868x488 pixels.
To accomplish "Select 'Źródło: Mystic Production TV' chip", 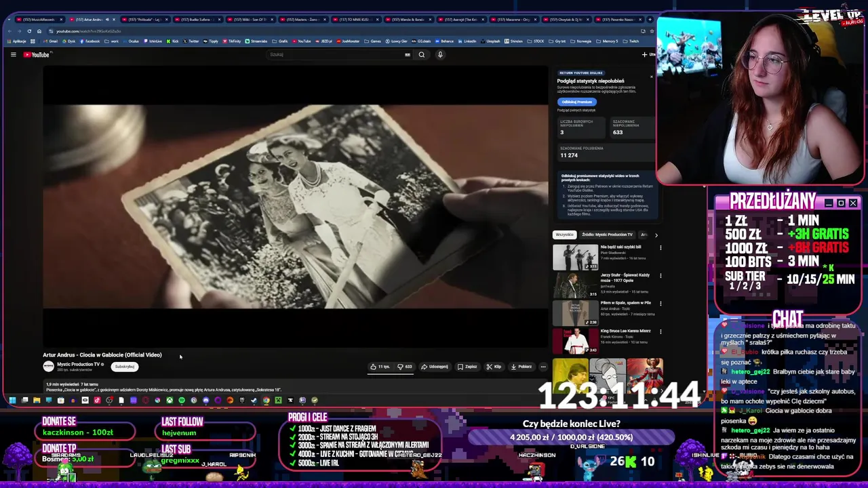I will [607, 235].
